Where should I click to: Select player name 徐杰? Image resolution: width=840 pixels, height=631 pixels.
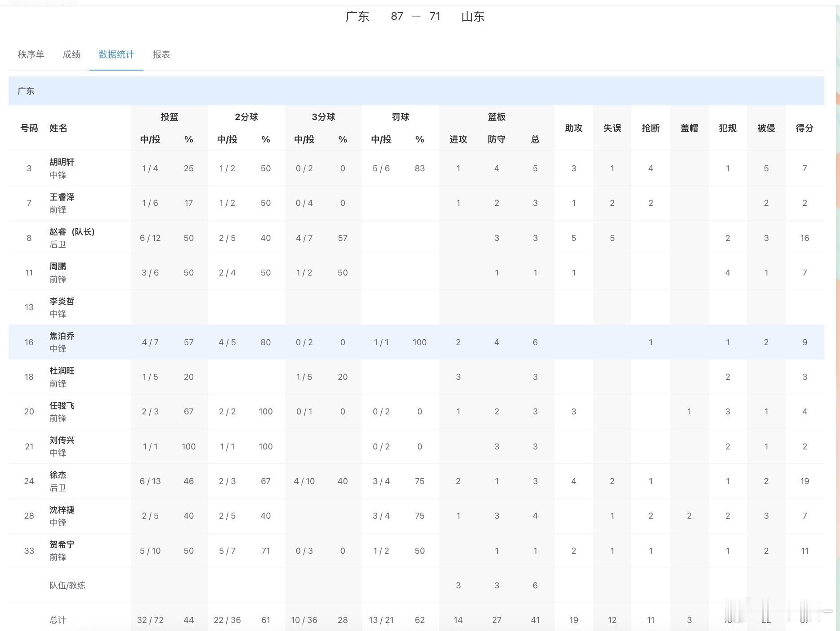tap(58, 475)
